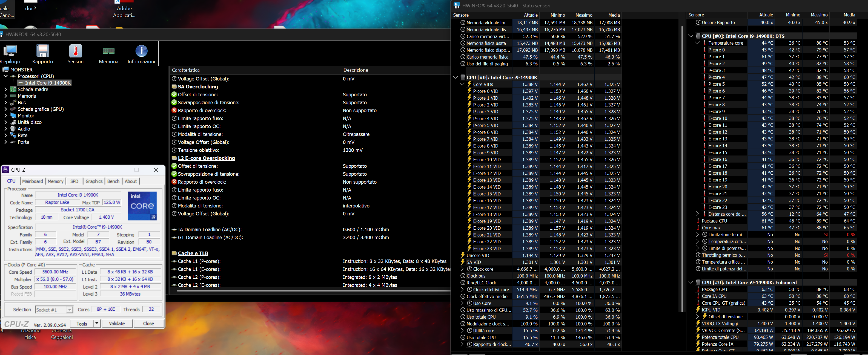Collapse the Processori (CPU) tree node
The height and width of the screenshot is (355, 868).
point(5,76)
